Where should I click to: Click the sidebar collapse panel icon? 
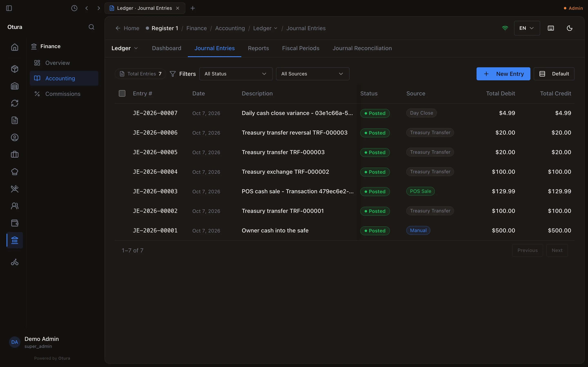pos(9,8)
